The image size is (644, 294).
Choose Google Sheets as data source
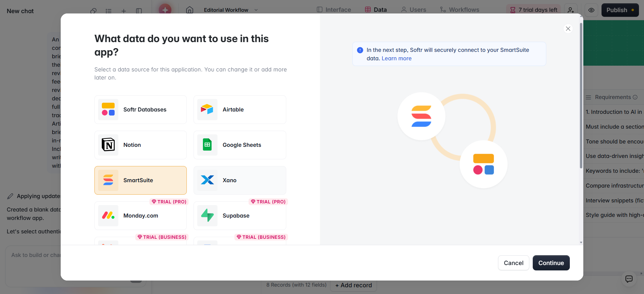coord(240,145)
